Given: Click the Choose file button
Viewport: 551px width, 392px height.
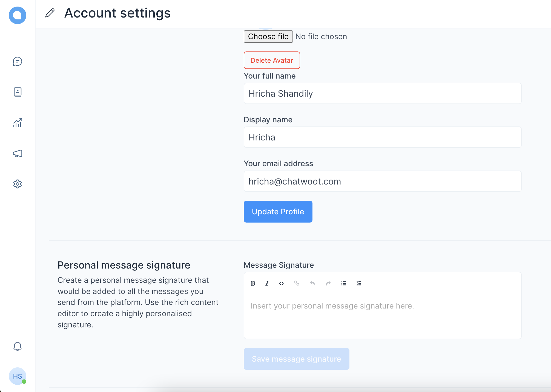Looking at the screenshot, I should [x=268, y=36].
